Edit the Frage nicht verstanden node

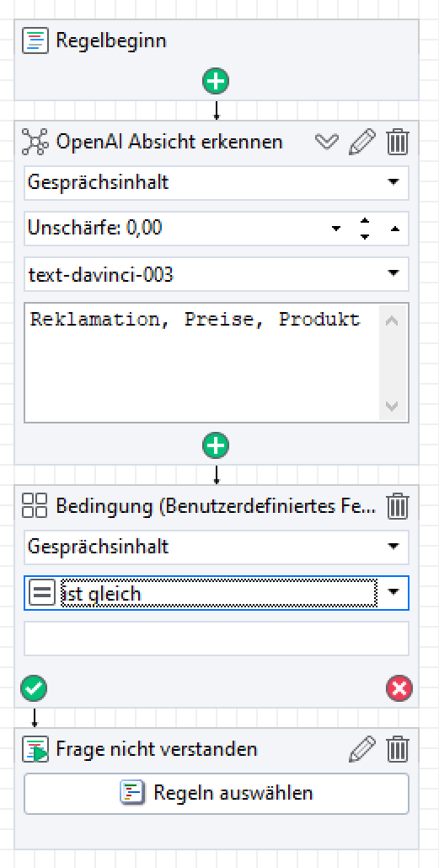pos(362,749)
